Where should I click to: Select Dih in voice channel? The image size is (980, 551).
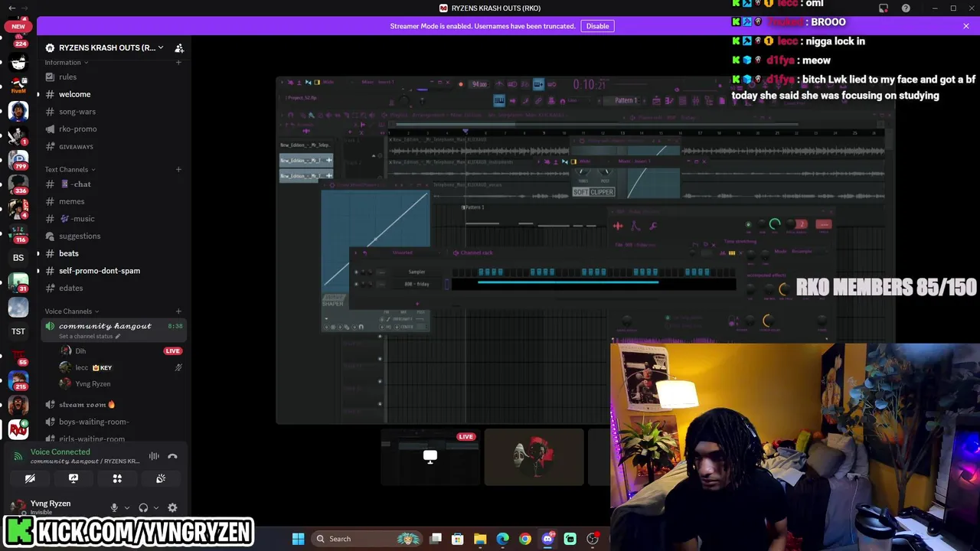tap(121, 350)
